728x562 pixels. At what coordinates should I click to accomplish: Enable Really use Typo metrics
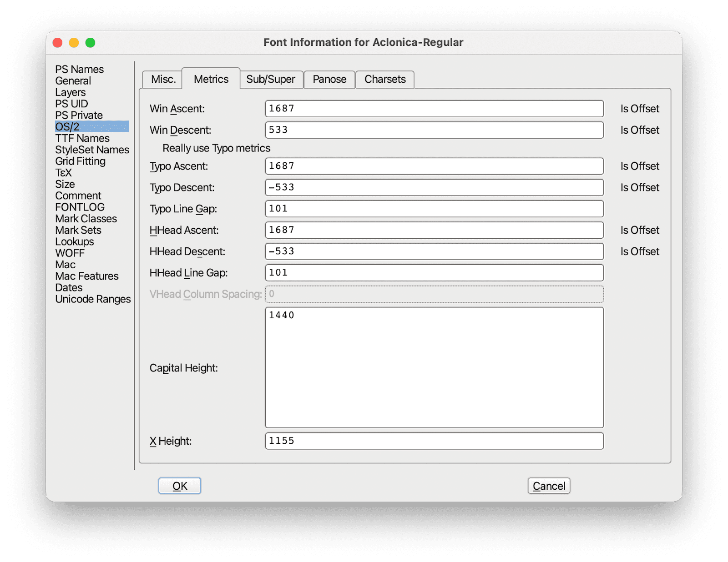click(x=216, y=148)
